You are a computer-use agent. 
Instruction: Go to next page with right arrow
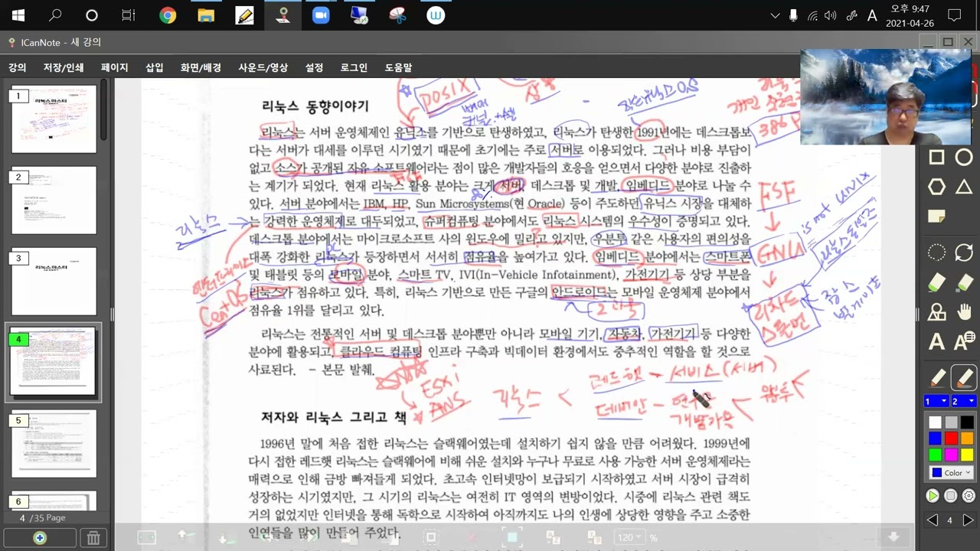point(968,520)
